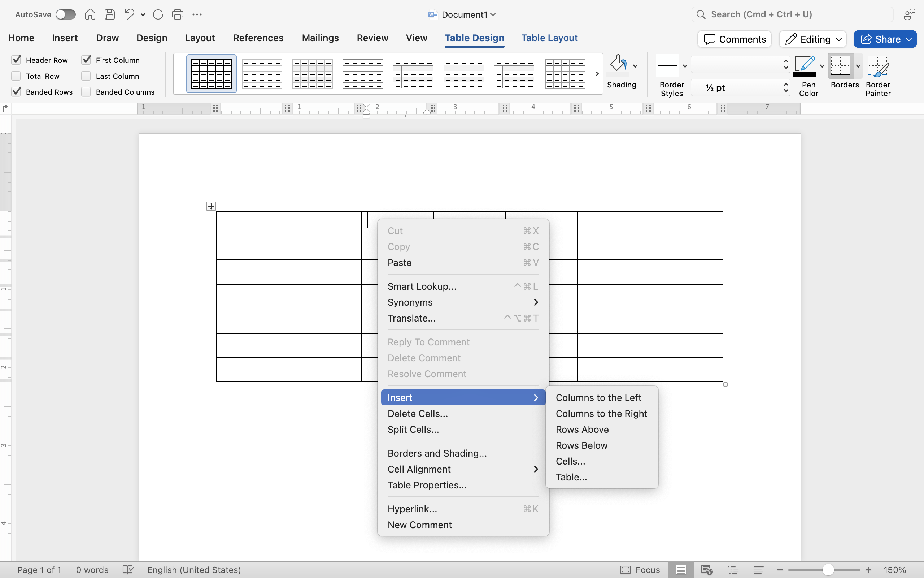Switch to Outline view icon
This screenshot has height=578, width=924.
pos(733,570)
